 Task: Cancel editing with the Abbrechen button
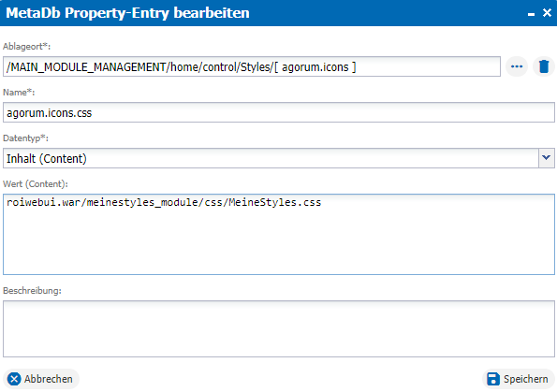click(41, 379)
